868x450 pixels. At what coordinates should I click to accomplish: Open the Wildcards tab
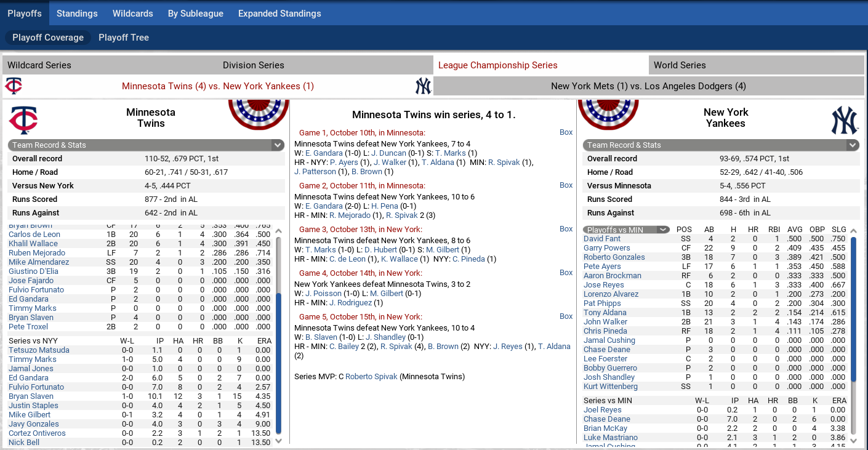tap(133, 13)
